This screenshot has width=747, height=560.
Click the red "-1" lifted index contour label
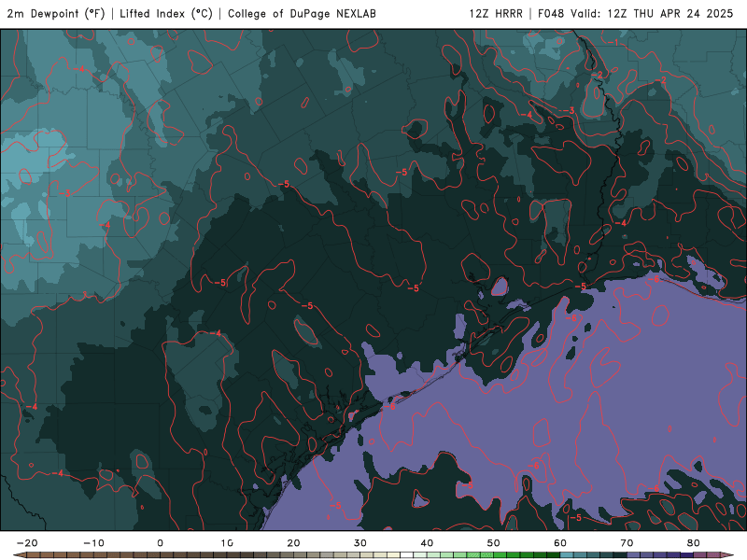click(613, 42)
